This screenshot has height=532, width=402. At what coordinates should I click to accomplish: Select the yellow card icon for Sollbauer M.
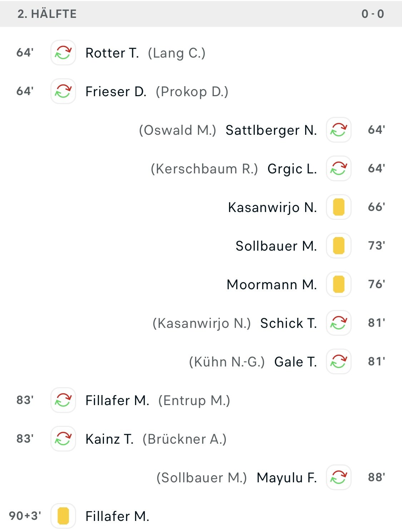pos(339,246)
